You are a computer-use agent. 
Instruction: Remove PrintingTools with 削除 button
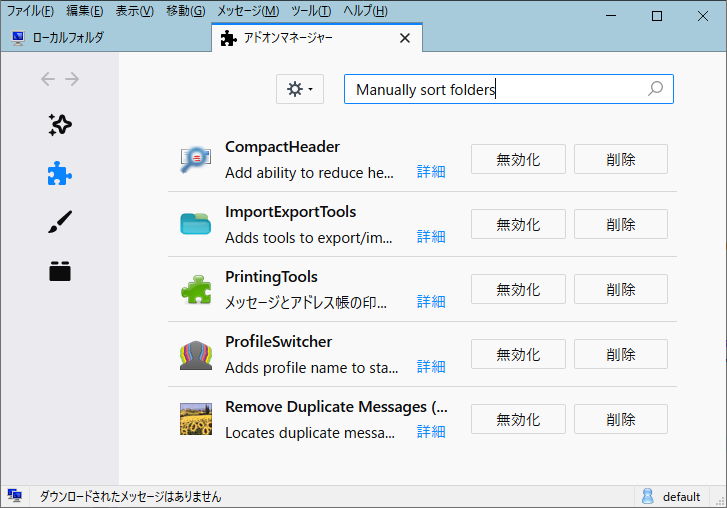621,289
